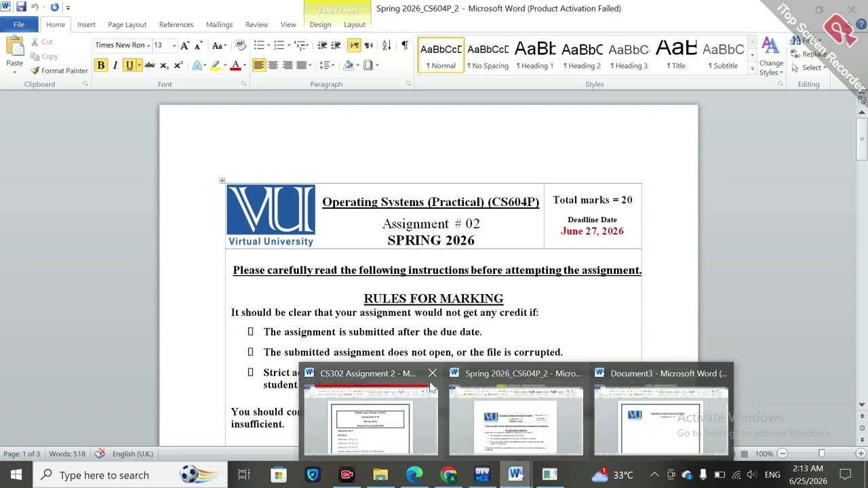Click the Sort icon in Paragraph group

tap(386, 45)
